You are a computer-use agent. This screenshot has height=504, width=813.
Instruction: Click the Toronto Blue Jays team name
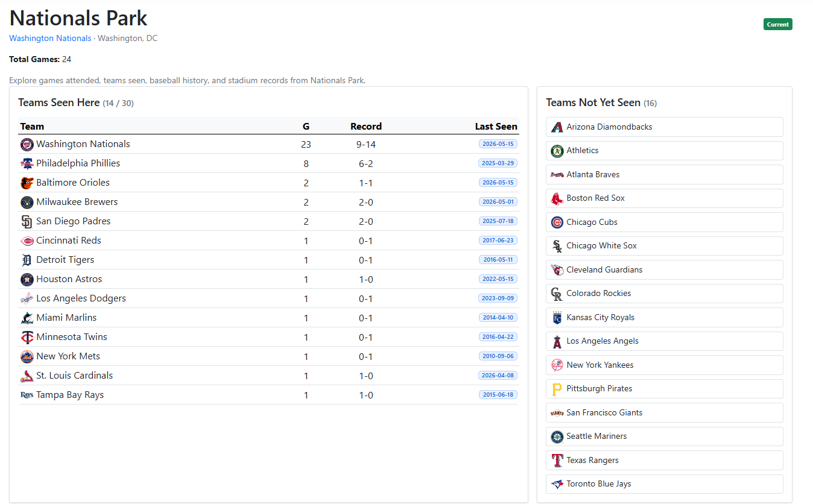pyautogui.click(x=599, y=484)
